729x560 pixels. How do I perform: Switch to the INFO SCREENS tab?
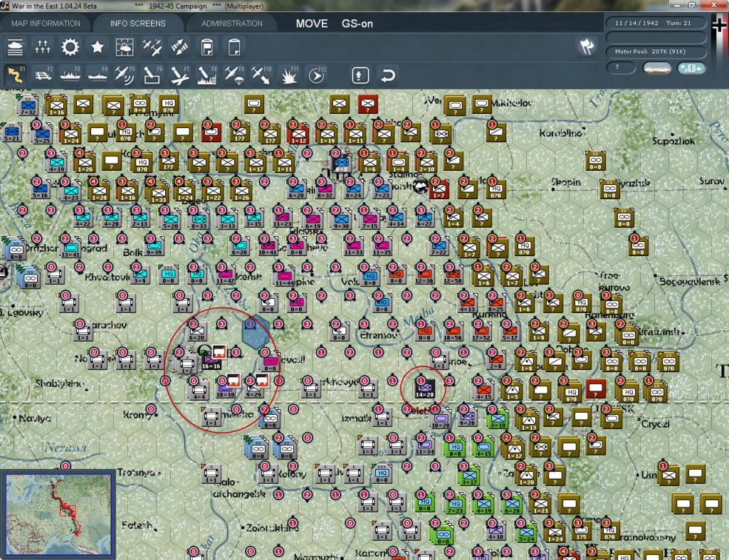[137, 23]
